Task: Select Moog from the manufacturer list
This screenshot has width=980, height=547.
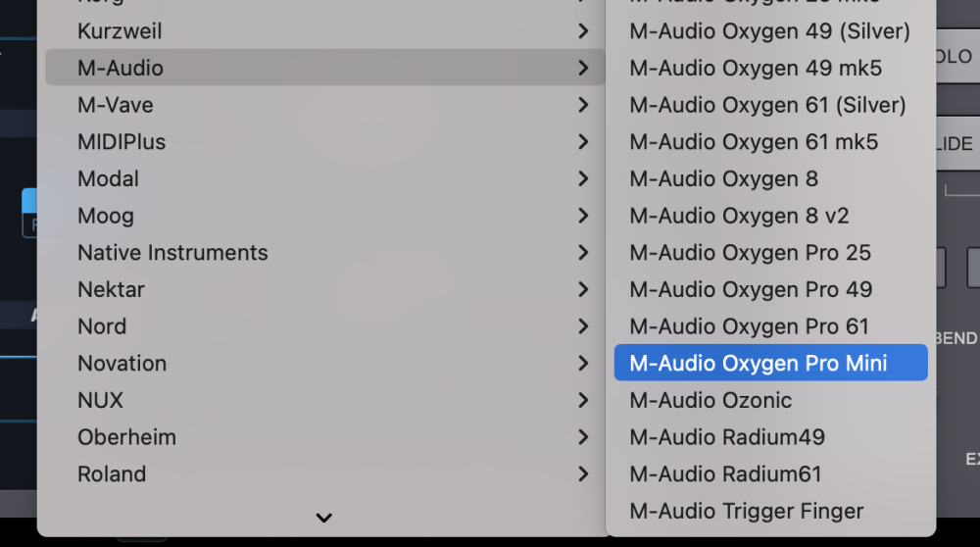Action: pyautogui.click(x=106, y=216)
